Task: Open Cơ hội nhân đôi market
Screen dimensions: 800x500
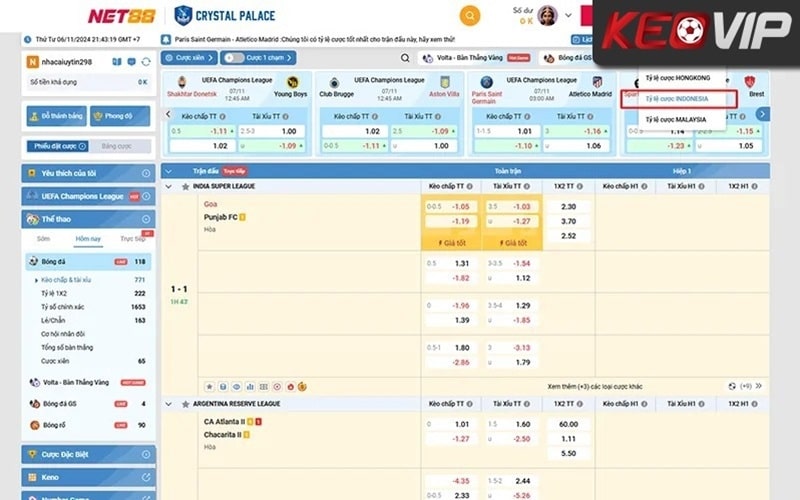Action: point(63,334)
